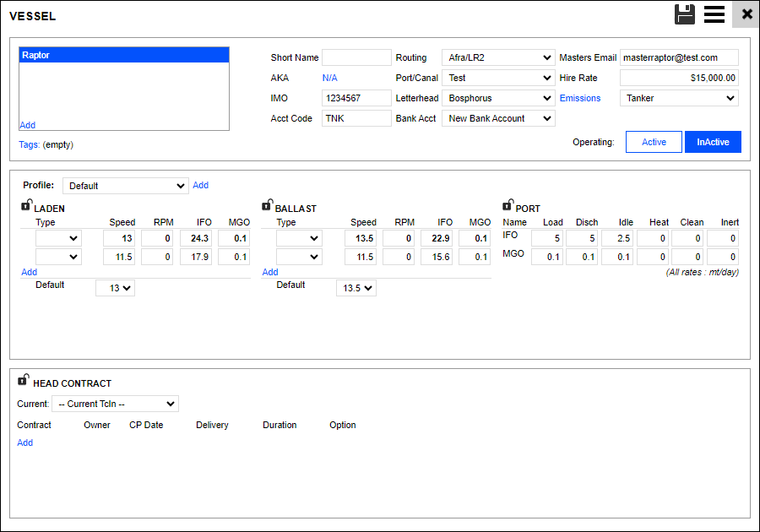Set vessel operating status to InActive
760x532 pixels.
(x=713, y=142)
